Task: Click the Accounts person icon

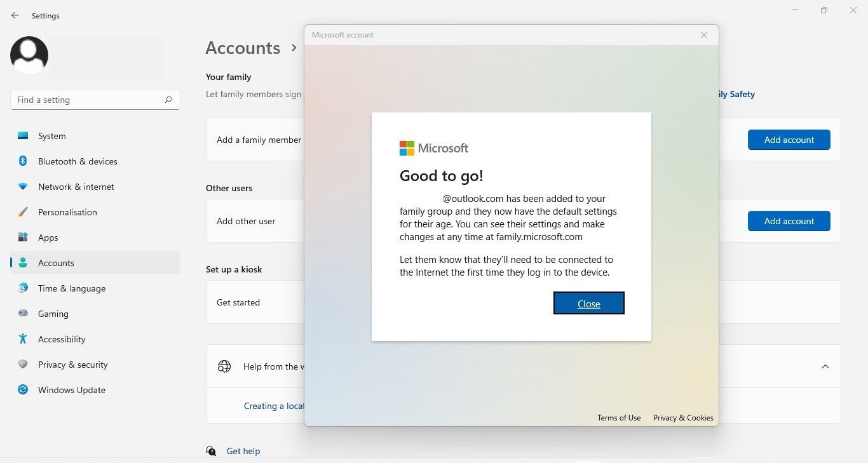Action: (x=23, y=263)
